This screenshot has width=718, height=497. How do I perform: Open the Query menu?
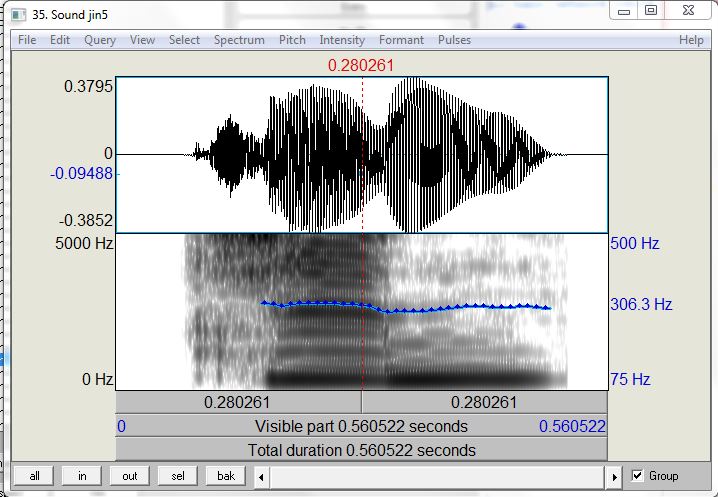(x=100, y=40)
